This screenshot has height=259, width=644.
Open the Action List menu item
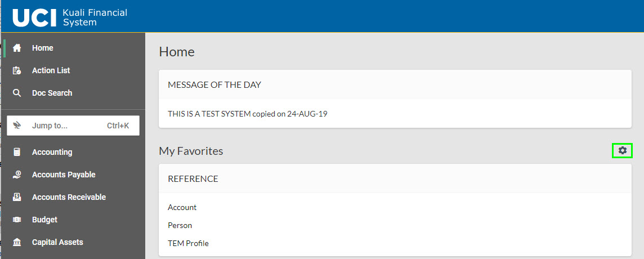(51, 71)
